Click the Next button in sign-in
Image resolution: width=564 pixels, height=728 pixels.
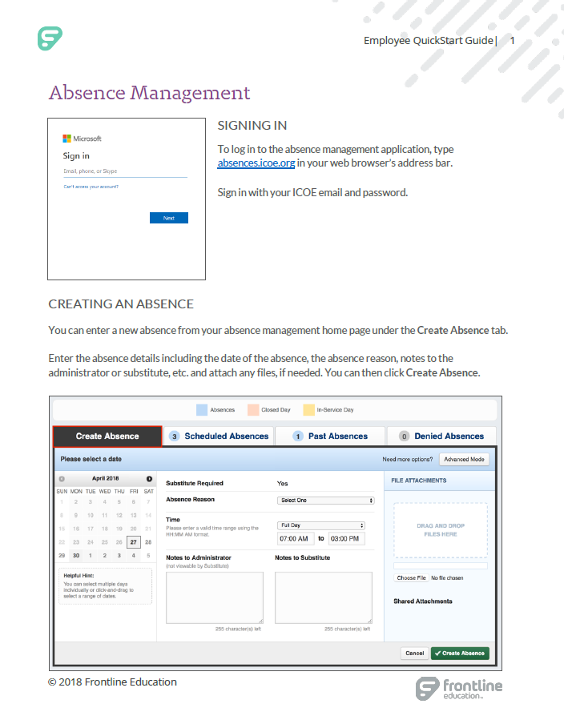(169, 218)
